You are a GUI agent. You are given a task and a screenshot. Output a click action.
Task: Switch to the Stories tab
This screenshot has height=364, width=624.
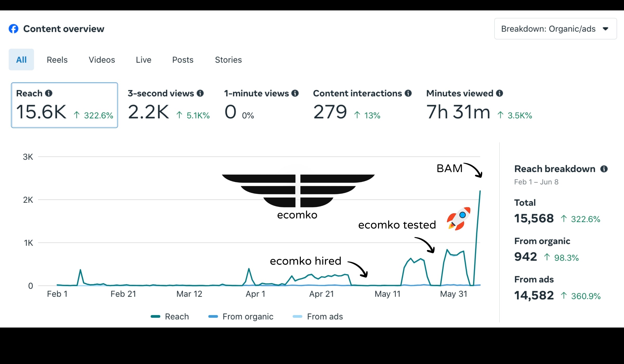tap(228, 60)
